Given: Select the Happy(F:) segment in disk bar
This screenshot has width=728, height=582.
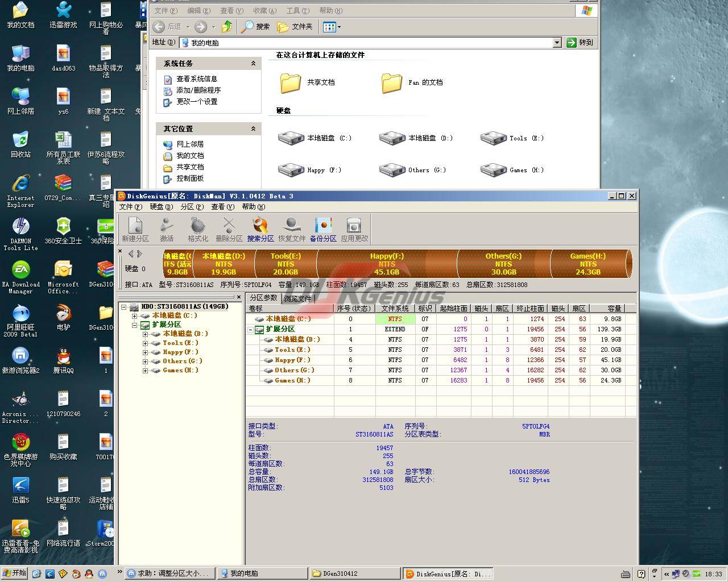Looking at the screenshot, I should (387, 264).
